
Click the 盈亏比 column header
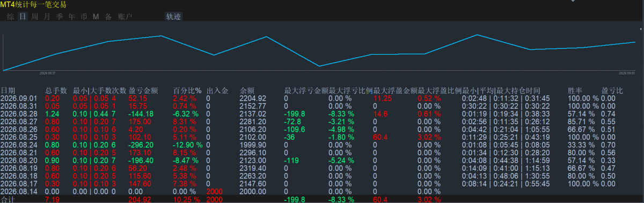tap(612, 91)
